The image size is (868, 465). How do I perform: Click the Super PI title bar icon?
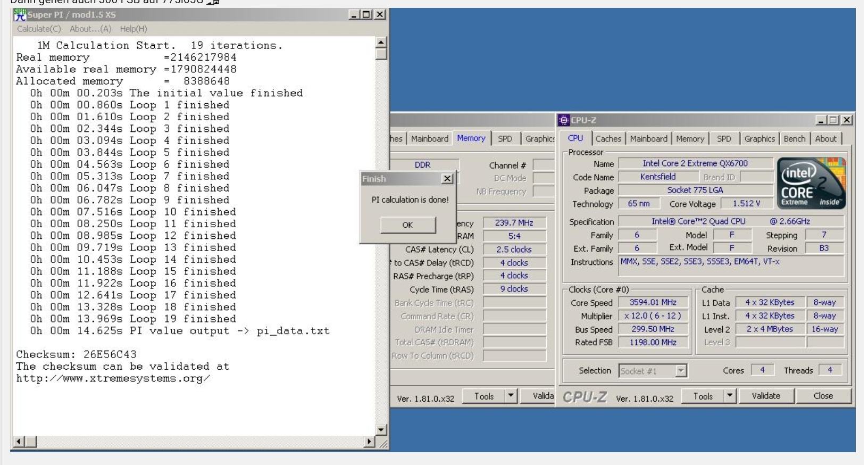click(20, 14)
